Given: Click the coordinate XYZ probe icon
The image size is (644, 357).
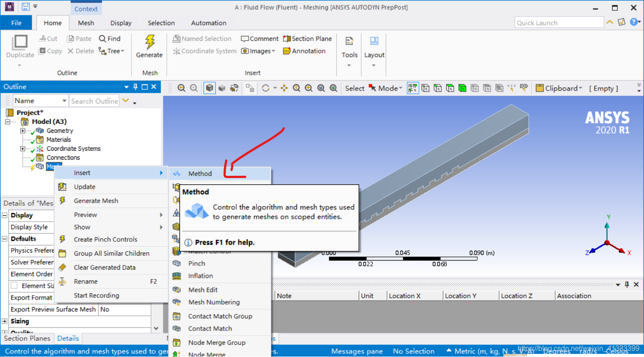Looking at the screenshot, I should [x=511, y=88].
